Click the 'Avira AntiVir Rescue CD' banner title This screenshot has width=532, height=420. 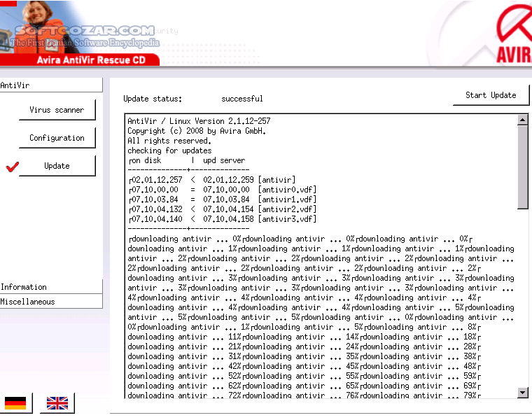click(x=91, y=60)
